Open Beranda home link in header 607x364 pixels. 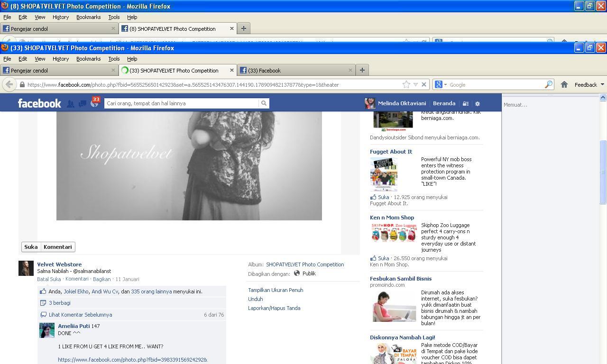pos(444,103)
